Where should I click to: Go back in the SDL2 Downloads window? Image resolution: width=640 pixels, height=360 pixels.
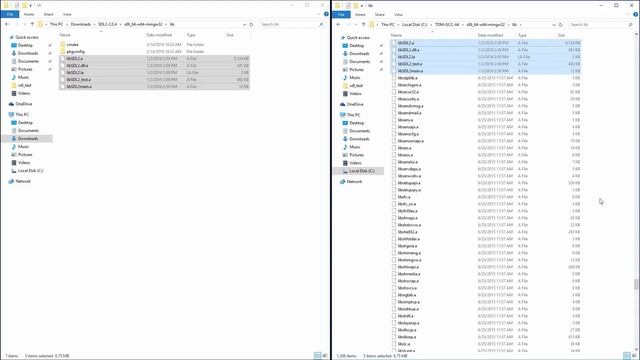[x=7, y=24]
